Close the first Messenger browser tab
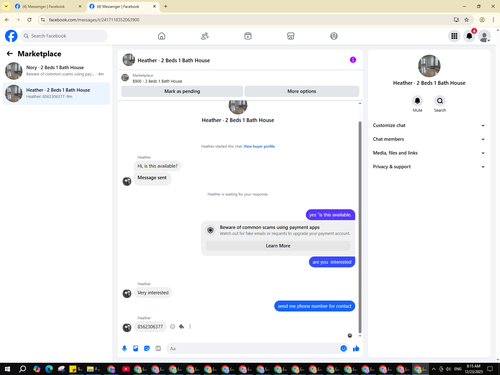Viewport: 500px width, 375px height. (80, 6)
